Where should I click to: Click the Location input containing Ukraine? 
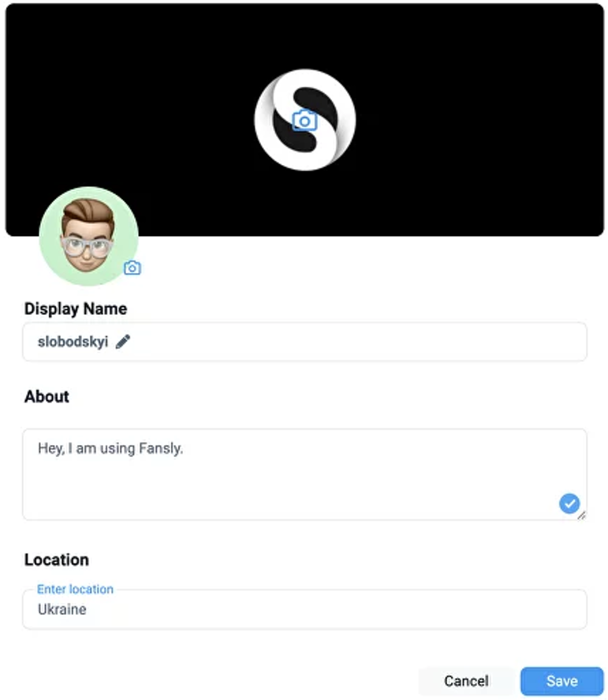click(x=304, y=609)
